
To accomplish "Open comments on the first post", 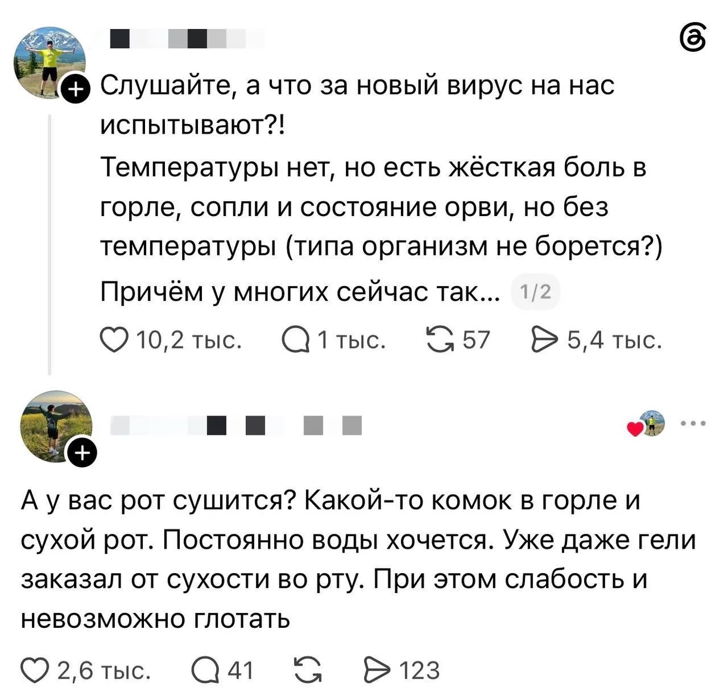I will pyautogui.click(x=296, y=340).
